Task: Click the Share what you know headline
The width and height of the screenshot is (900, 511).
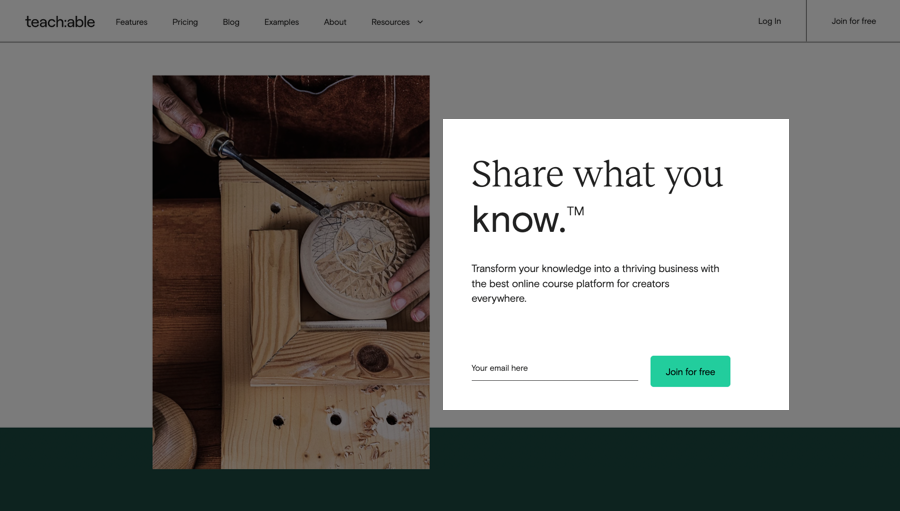Action: tap(597, 196)
